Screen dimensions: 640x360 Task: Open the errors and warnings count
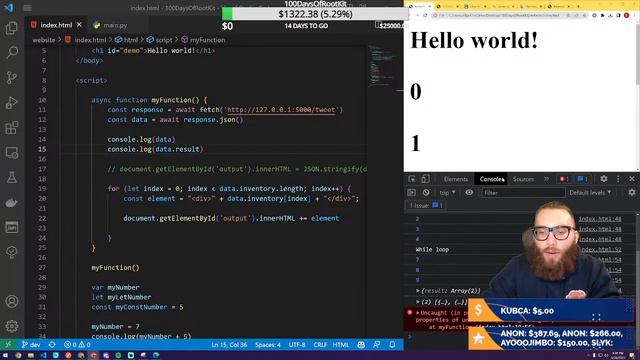coord(77,344)
